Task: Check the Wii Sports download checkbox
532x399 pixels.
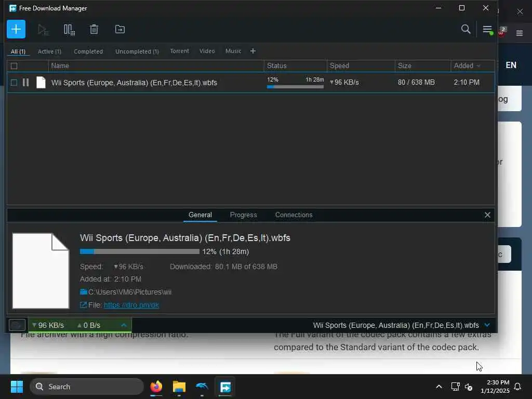Action: (x=14, y=83)
